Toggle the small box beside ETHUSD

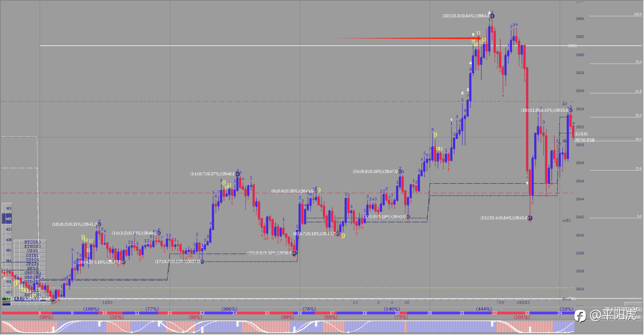[x=17, y=246]
